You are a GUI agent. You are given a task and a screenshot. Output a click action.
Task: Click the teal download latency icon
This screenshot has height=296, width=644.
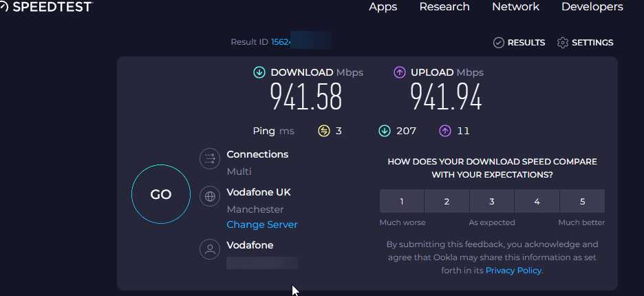385,131
